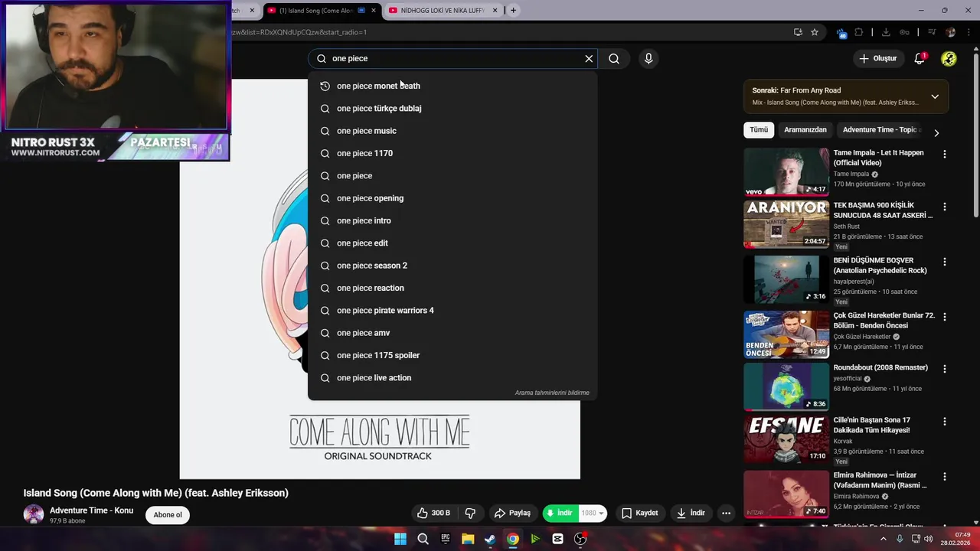Open the 1080 quality dropdown

(x=593, y=513)
